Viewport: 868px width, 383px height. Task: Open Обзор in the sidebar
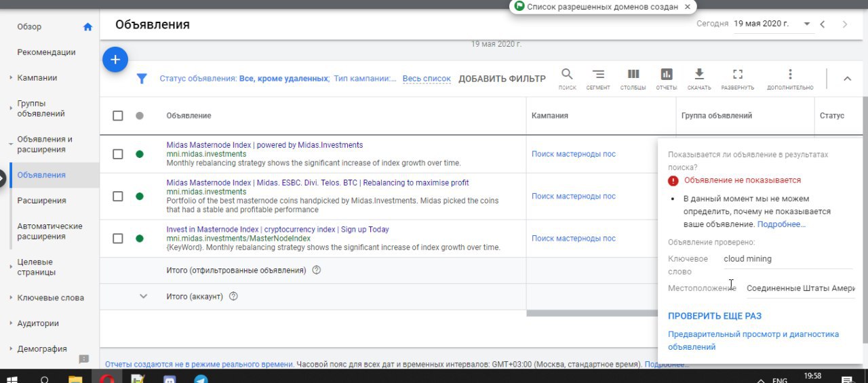tap(29, 27)
